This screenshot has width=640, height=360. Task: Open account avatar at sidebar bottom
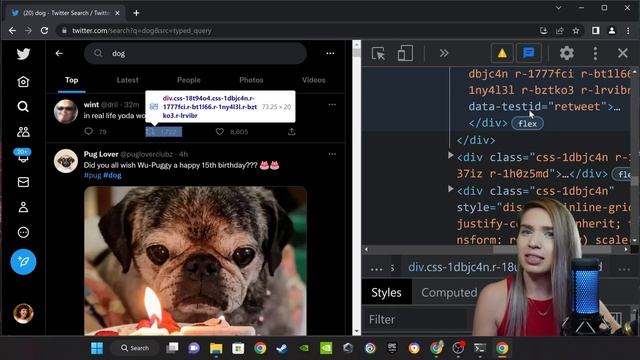23,313
